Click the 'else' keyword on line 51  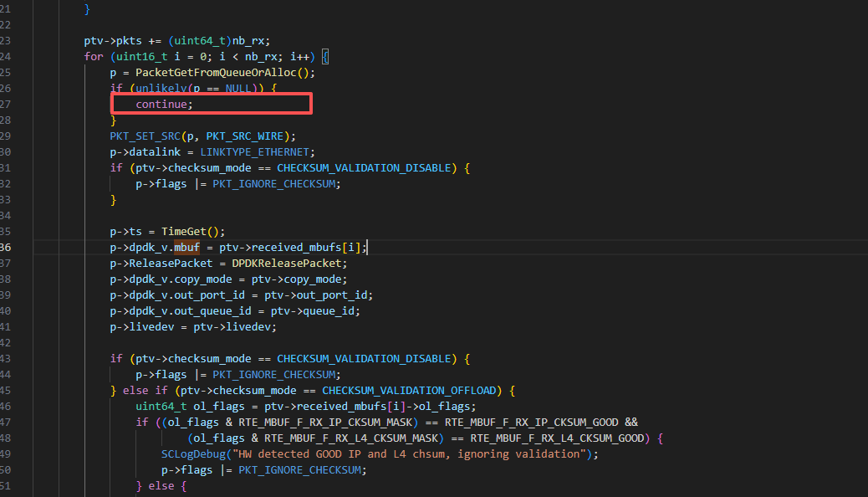pyautogui.click(x=161, y=486)
